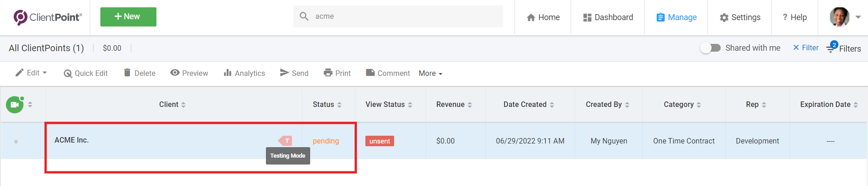This screenshot has width=868, height=186.
Task: Open the Help menu
Action: (x=795, y=17)
